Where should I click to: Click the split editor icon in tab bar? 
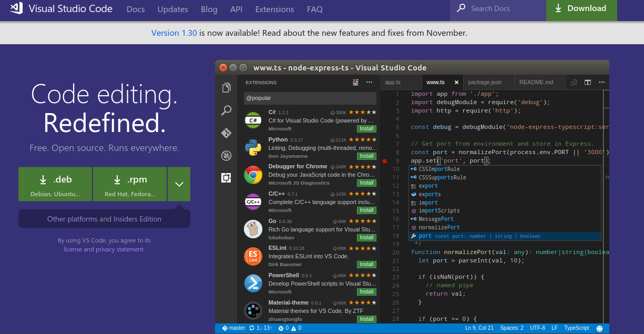[x=588, y=83]
